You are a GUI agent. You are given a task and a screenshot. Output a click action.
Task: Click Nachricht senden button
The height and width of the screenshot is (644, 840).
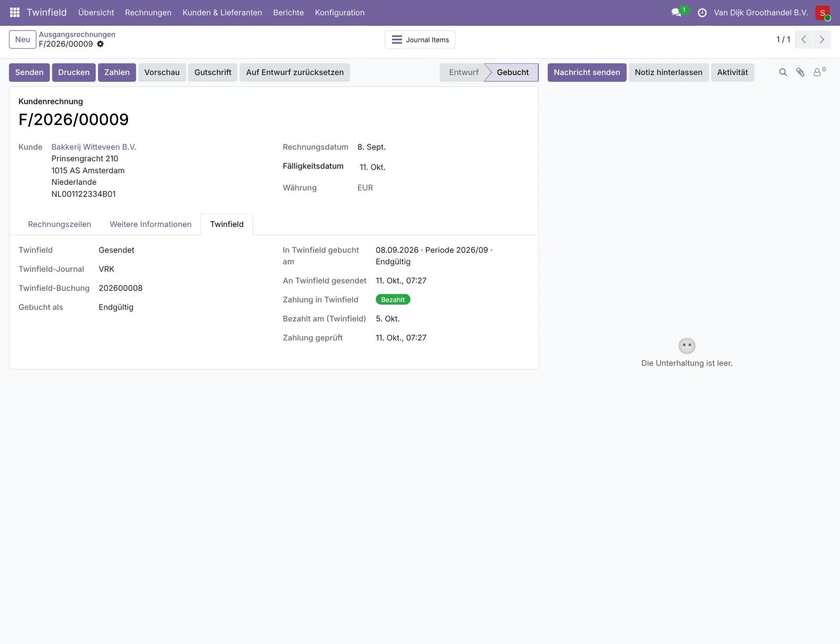587,72
